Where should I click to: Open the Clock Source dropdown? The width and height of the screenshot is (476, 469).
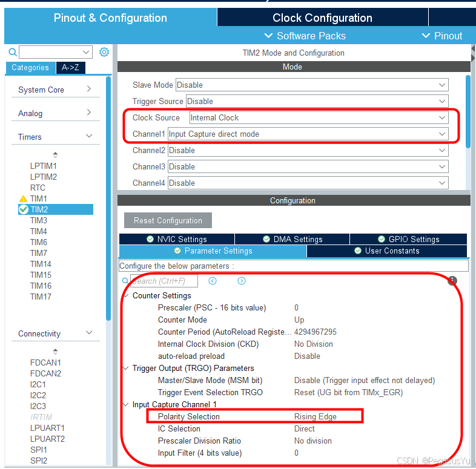319,118
